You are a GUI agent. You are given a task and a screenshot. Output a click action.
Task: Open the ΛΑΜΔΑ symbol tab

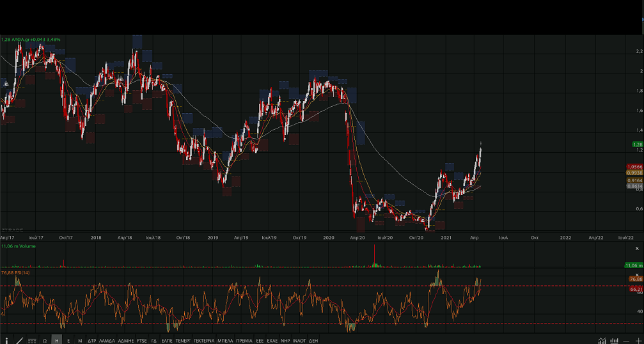107,341
